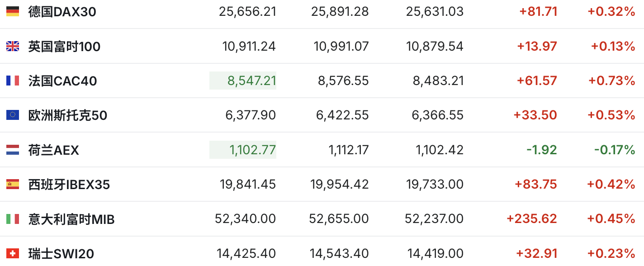Open the 德国DAX30 index link
This screenshot has height=266, width=644.
[62, 12]
